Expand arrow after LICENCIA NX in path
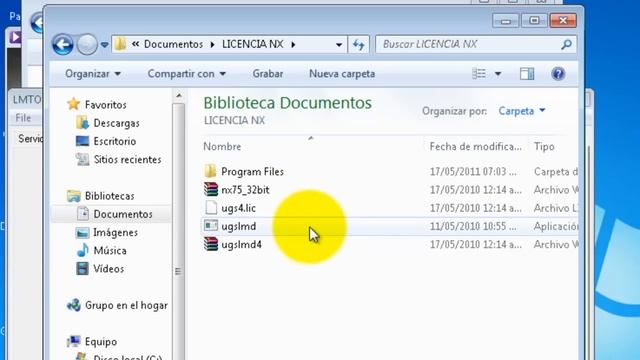Screen dimensions: 640x360 pos(293,44)
